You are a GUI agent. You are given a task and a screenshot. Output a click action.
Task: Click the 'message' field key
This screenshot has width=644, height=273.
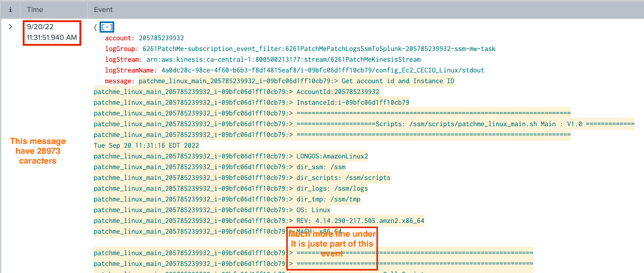[x=118, y=81]
